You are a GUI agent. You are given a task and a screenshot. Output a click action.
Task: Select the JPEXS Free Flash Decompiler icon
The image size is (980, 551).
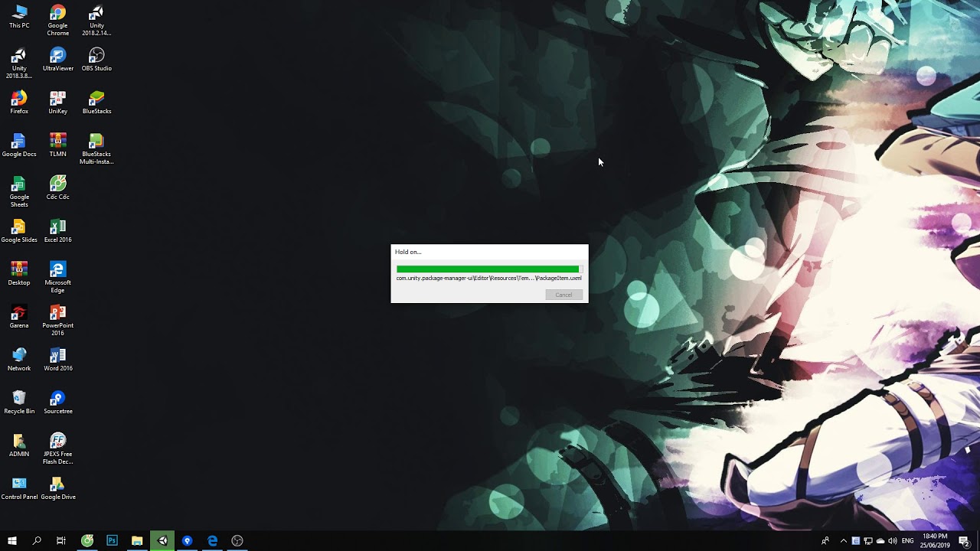point(58,449)
